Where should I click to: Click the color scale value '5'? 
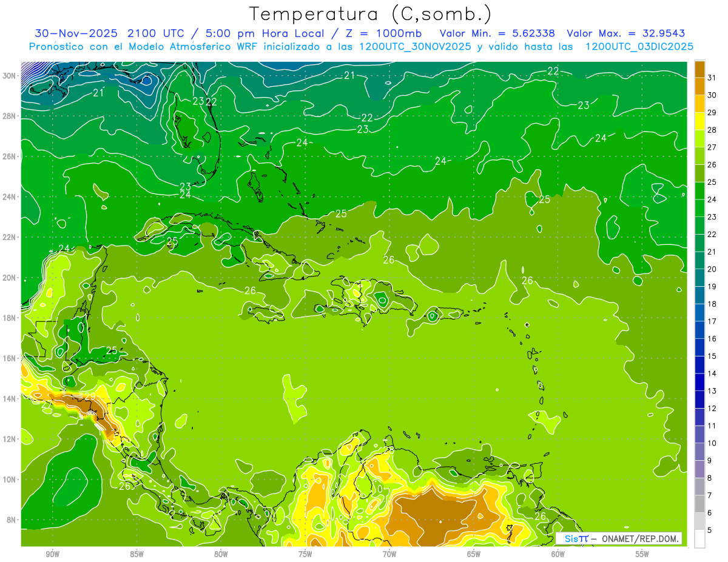point(710,530)
